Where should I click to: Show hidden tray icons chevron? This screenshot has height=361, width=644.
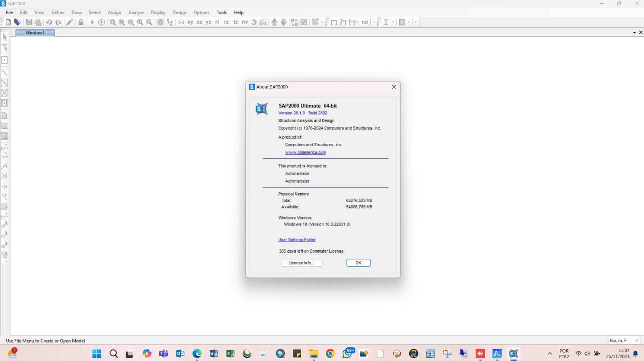549,354
